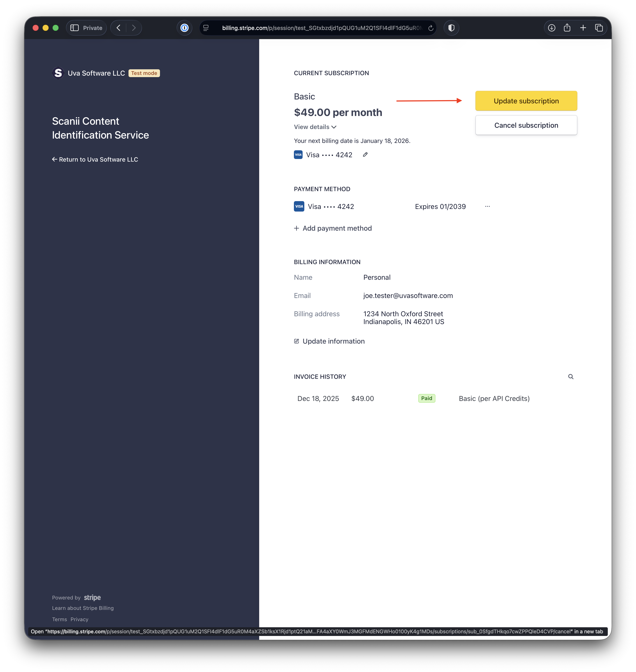Show the tab overview
Screen dimensions: 636x672
pos(599,28)
